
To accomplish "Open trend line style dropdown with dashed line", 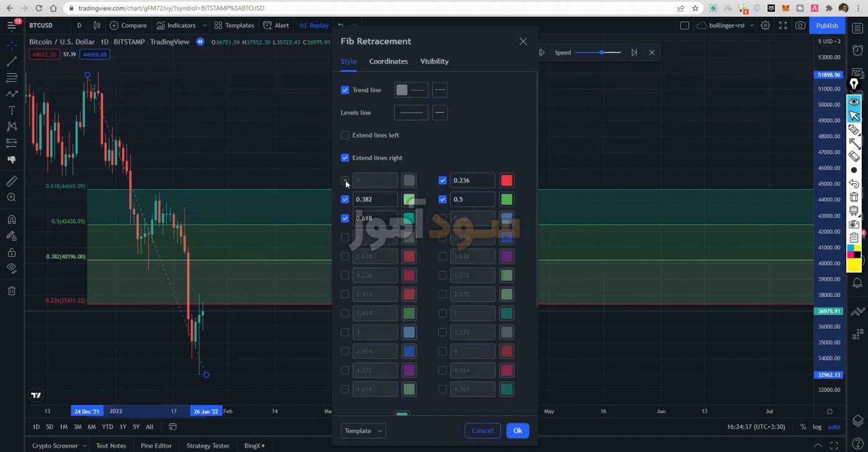I will click(x=440, y=90).
